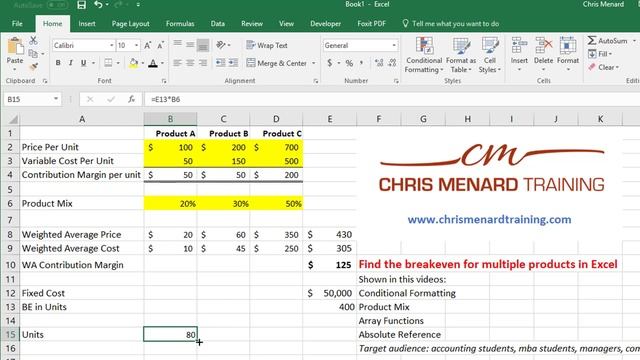Toggle Bottom Align
Viewport: 640px width, 360px height.
pos(203,45)
